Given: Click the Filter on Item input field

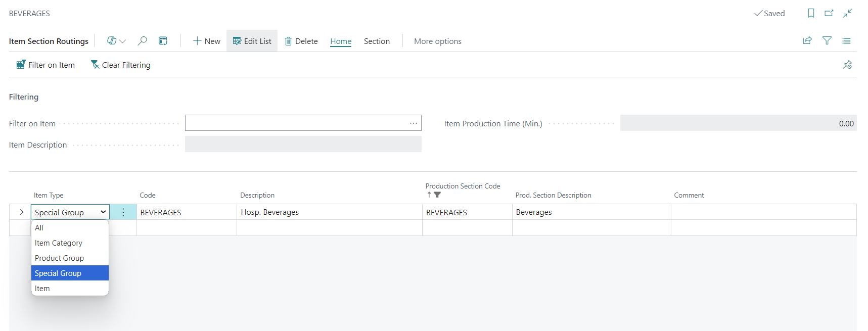Looking at the screenshot, I should (296, 123).
